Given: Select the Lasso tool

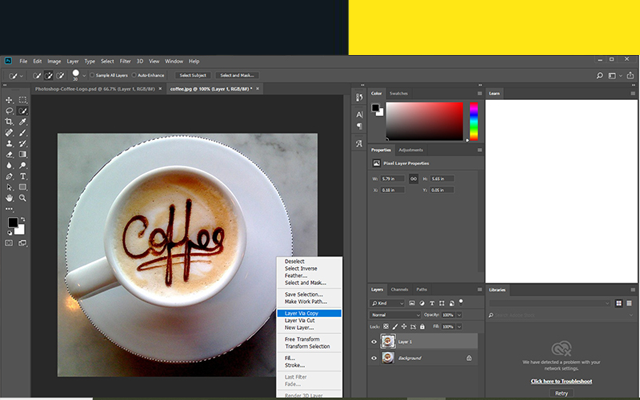Looking at the screenshot, I should coord(10,111).
